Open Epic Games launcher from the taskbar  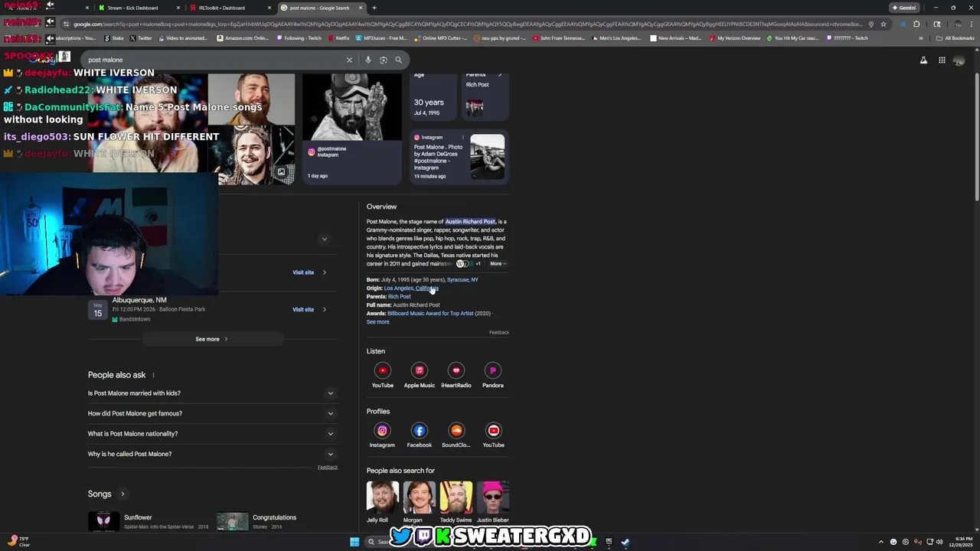609,542
